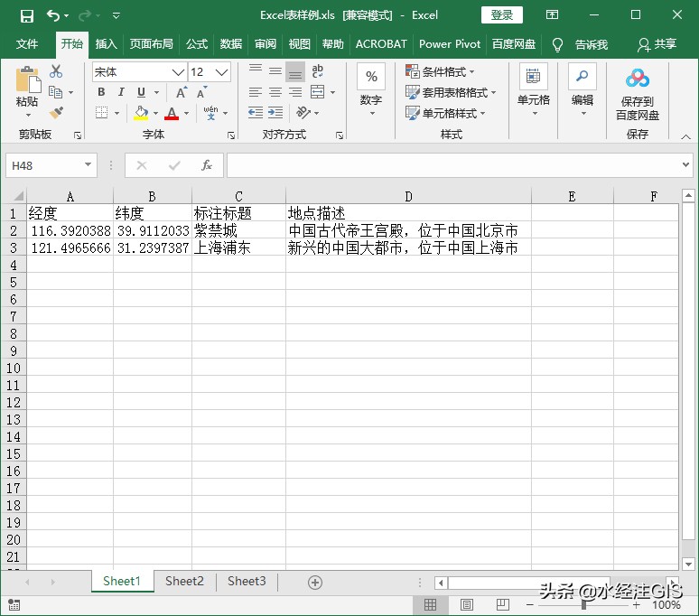Toggle wrap text (ab icon)
Image resolution: width=699 pixels, height=616 pixels.
click(x=317, y=70)
